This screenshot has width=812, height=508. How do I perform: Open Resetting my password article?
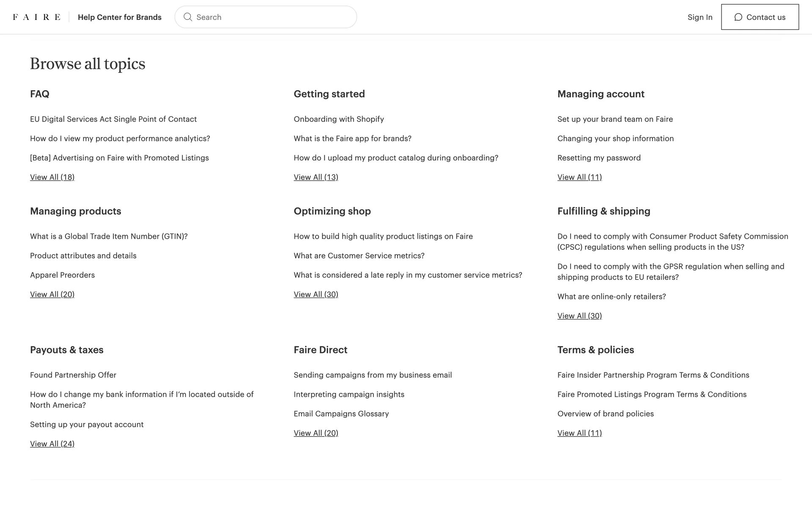click(598, 157)
